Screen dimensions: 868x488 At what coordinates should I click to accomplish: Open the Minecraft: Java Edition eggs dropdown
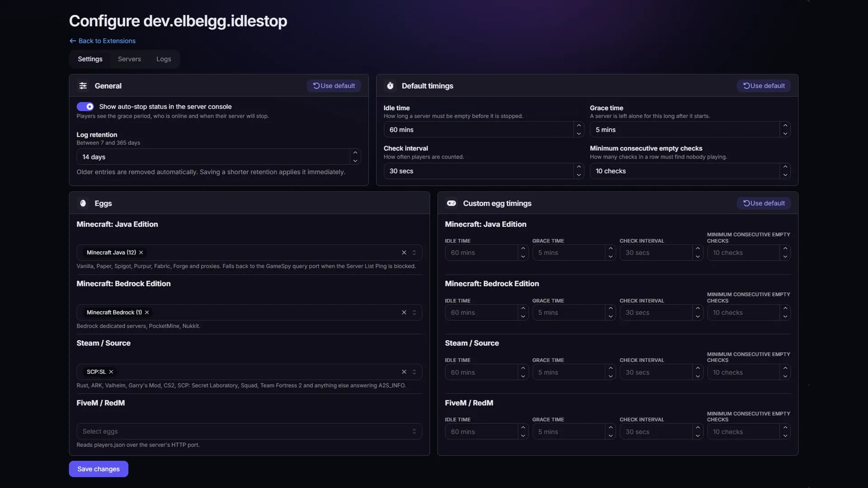[x=414, y=253]
